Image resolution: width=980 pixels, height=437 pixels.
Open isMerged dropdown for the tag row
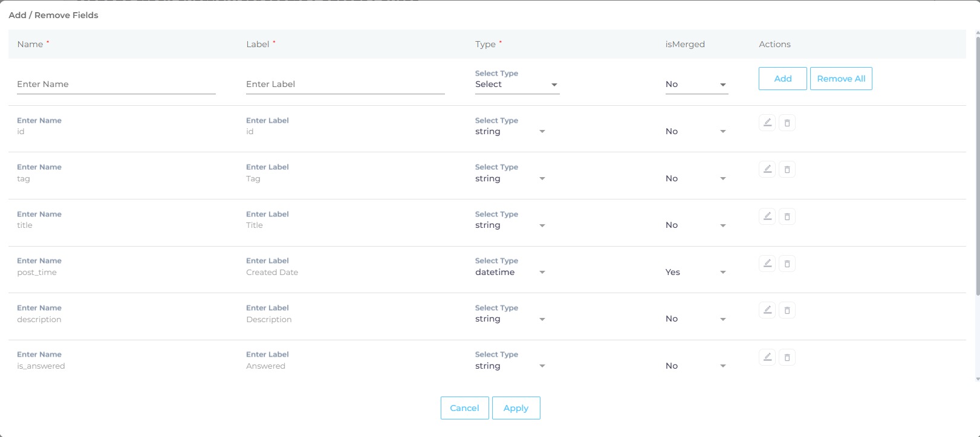[x=696, y=179]
